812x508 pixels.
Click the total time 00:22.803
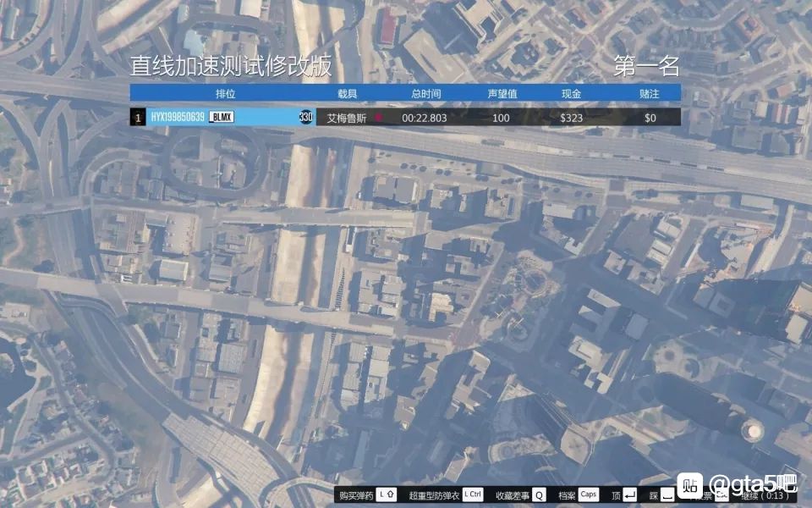[x=424, y=119]
